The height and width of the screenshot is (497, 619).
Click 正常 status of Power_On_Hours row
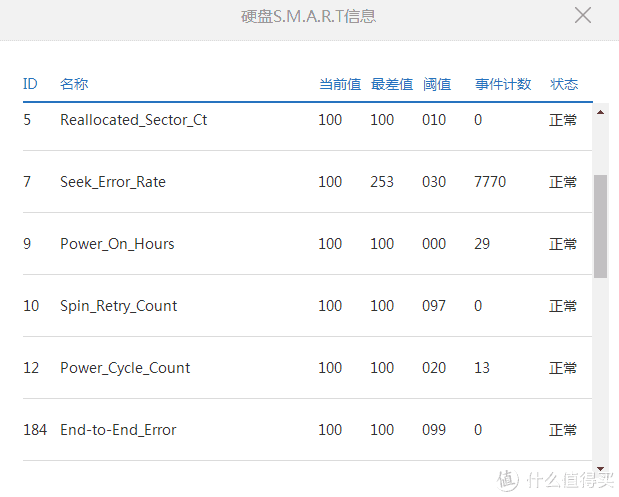(x=563, y=244)
